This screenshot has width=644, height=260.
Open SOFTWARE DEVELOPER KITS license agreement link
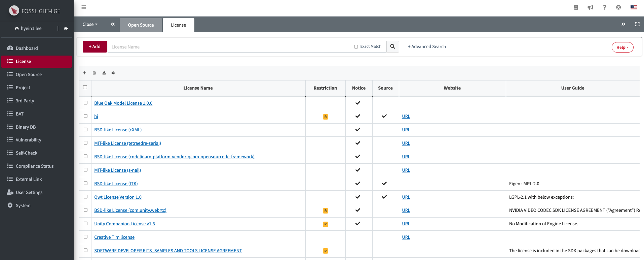pos(168,251)
